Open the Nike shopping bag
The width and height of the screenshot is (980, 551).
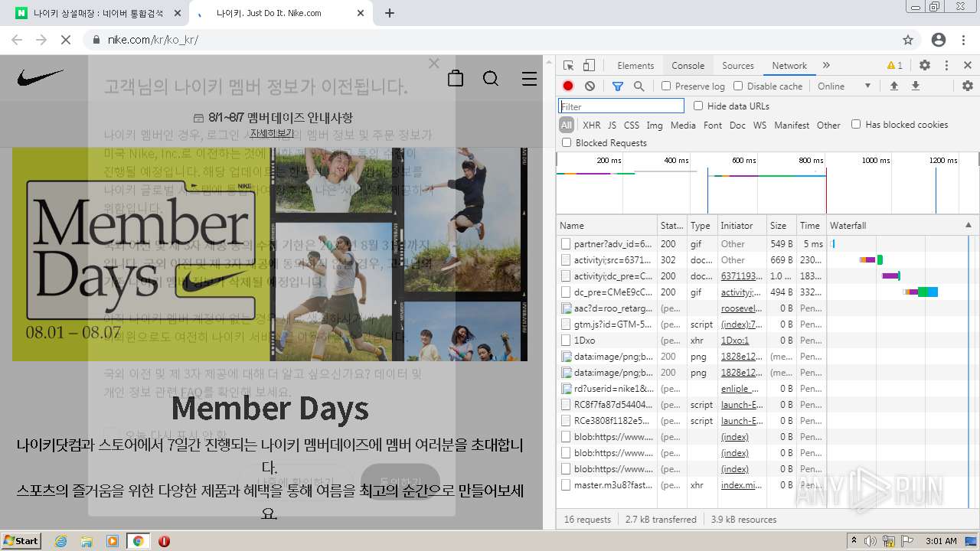click(456, 78)
